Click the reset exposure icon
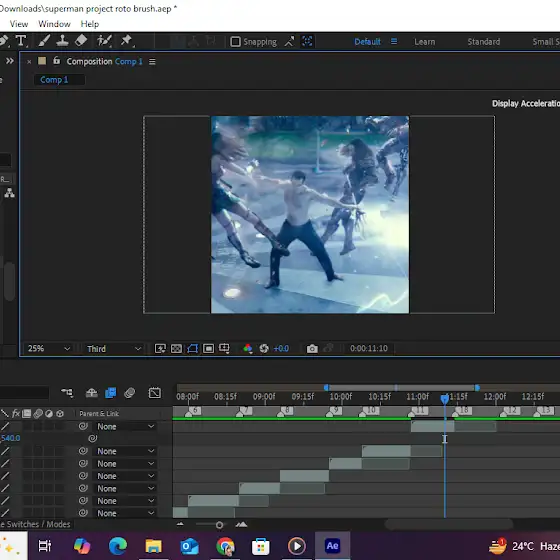Viewport: 560px width, 560px height. pyautogui.click(x=264, y=349)
